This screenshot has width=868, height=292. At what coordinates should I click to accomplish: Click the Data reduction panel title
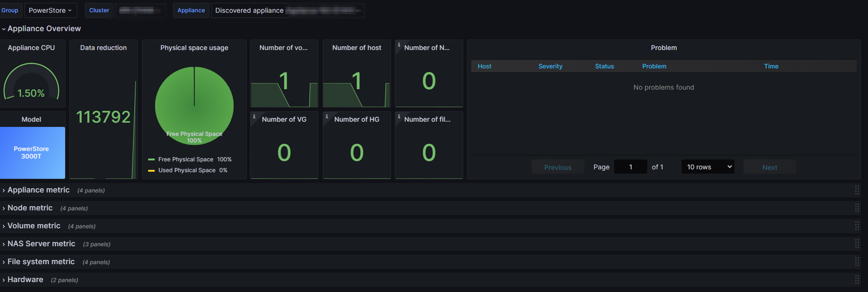tap(103, 48)
